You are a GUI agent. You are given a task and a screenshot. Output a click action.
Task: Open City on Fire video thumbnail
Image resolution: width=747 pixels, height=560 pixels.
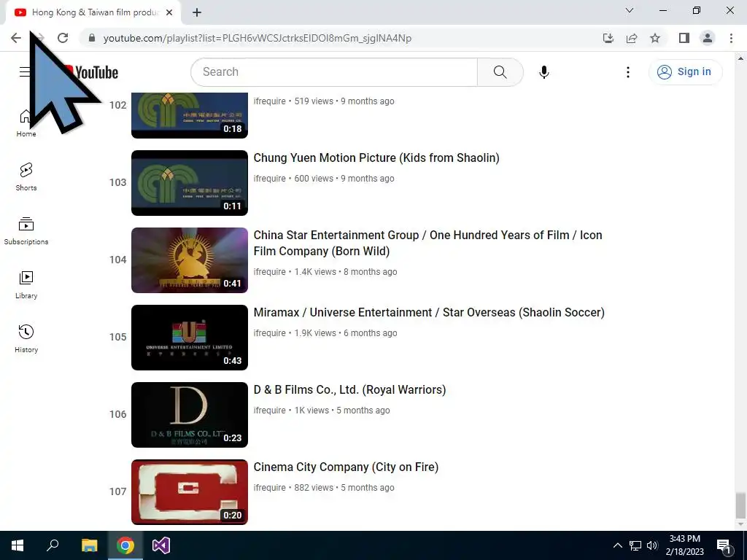click(190, 492)
